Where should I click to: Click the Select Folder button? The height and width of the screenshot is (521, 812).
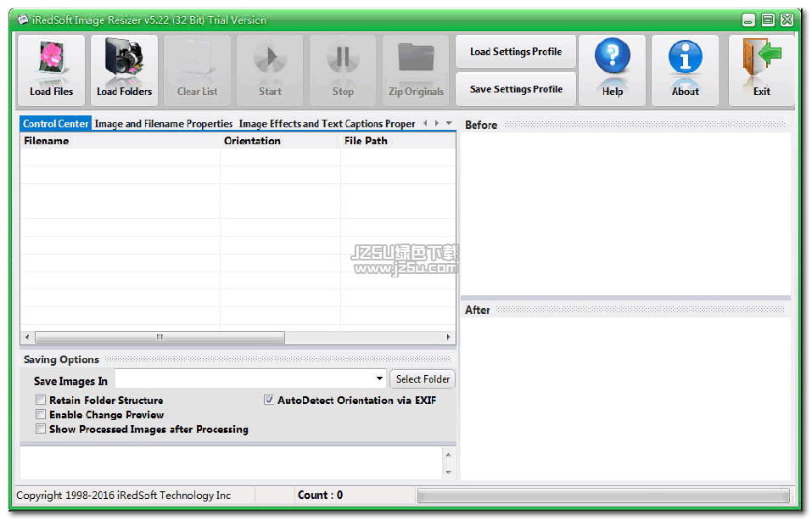click(423, 379)
